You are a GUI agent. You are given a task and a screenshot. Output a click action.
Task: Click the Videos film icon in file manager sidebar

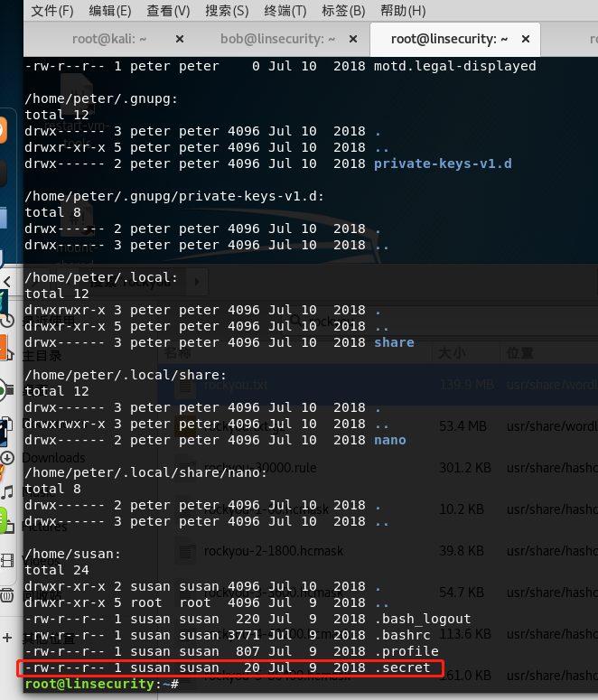[x=7, y=560]
